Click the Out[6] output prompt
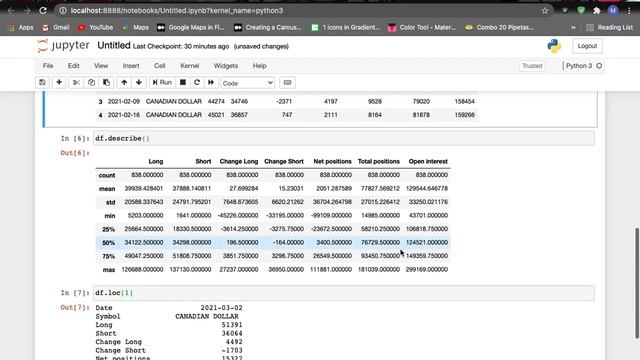Image resolution: width=640 pixels, height=360 pixels. point(74,153)
